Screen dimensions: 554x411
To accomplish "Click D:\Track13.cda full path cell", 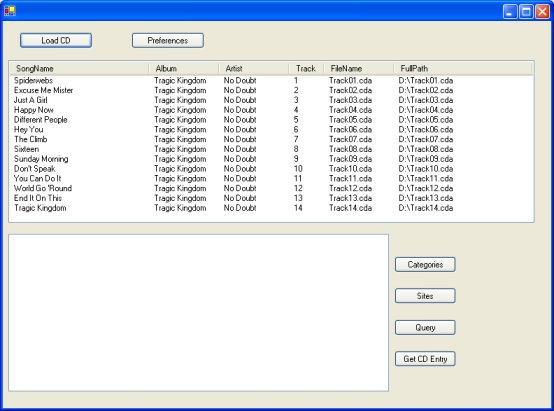I will 426,198.
